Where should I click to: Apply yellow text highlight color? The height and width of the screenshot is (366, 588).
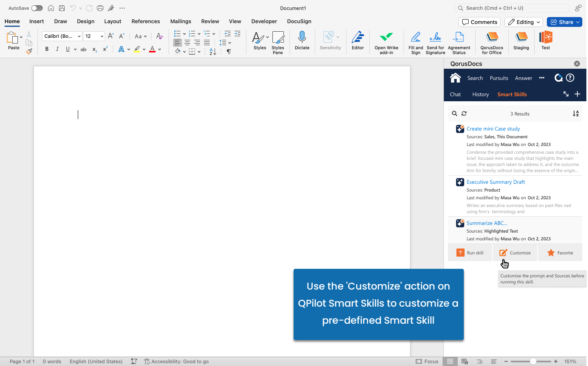click(137, 49)
